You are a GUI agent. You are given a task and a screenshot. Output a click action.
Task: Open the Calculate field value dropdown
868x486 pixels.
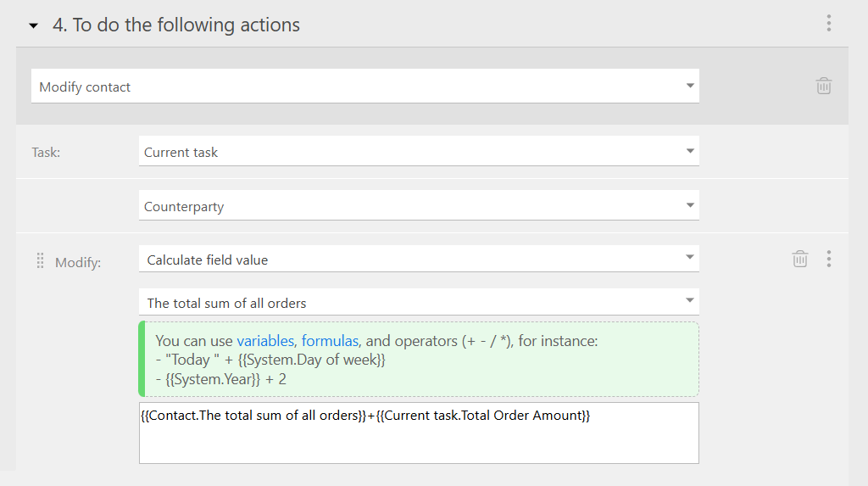click(x=419, y=259)
